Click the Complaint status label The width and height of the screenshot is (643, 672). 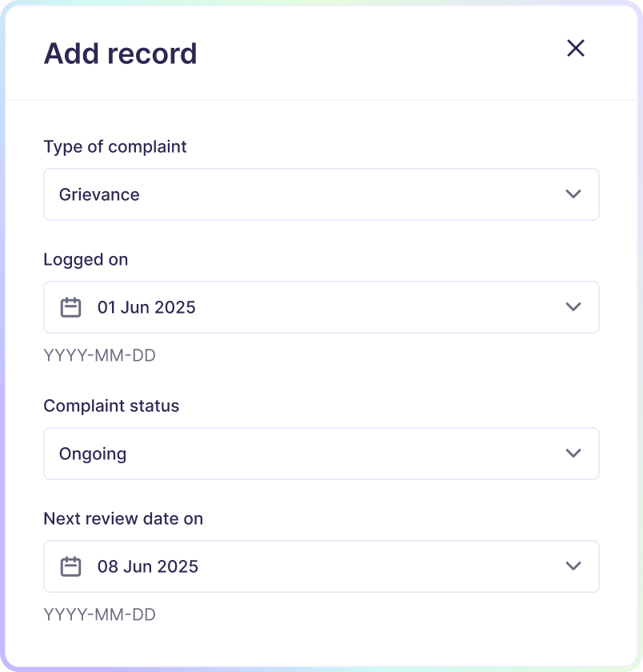(111, 406)
